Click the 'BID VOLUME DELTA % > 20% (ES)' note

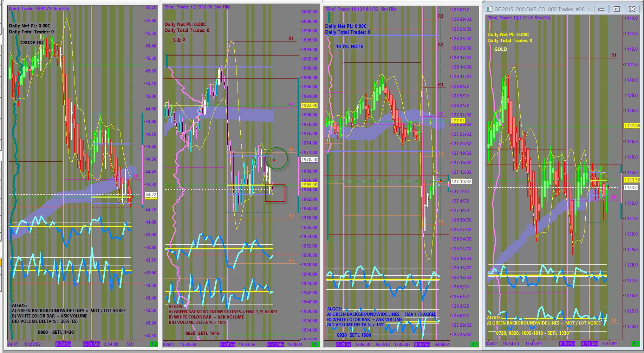pyautogui.click(x=45, y=321)
